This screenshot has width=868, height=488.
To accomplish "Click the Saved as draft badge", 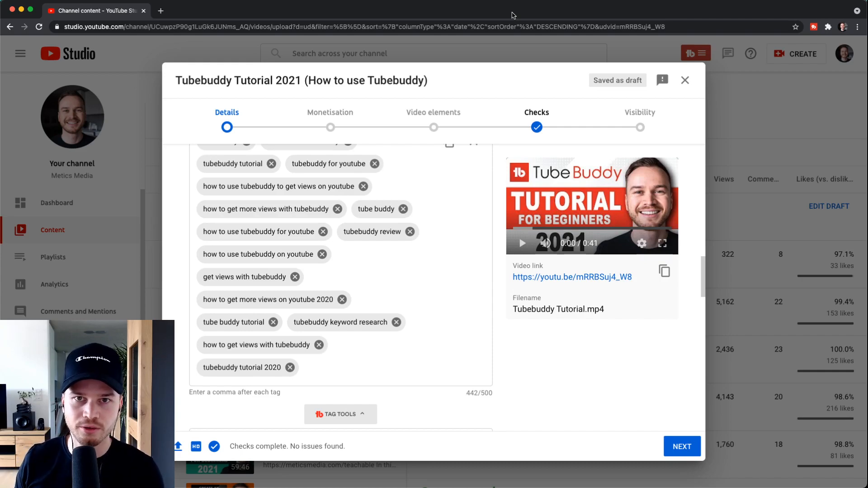I will click(617, 80).
